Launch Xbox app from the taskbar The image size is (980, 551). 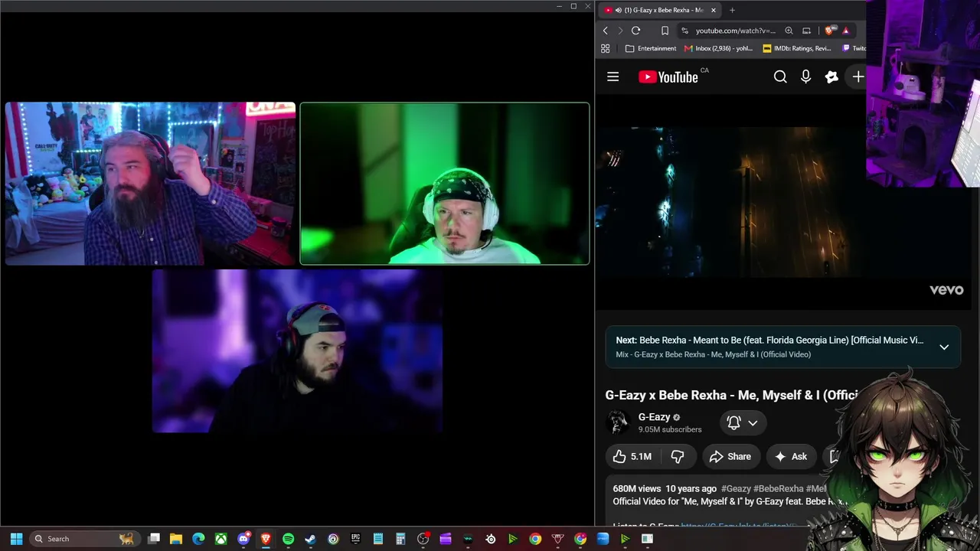220,539
